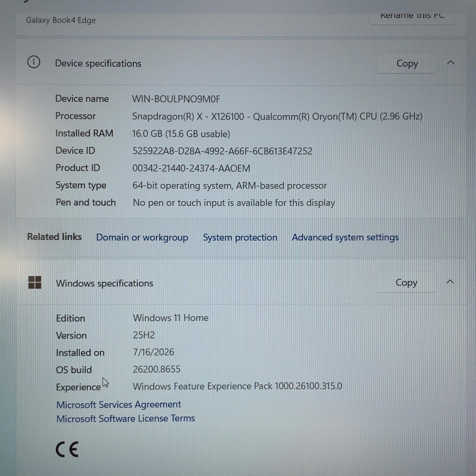Select the Snapdragon processor text
Screen dimensions: 476x476
pyautogui.click(x=277, y=116)
